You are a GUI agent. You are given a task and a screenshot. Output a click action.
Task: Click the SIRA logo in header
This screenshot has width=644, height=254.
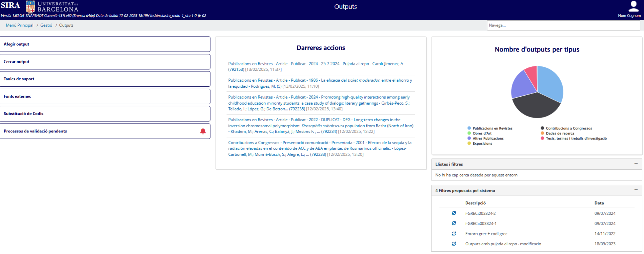(11, 5)
